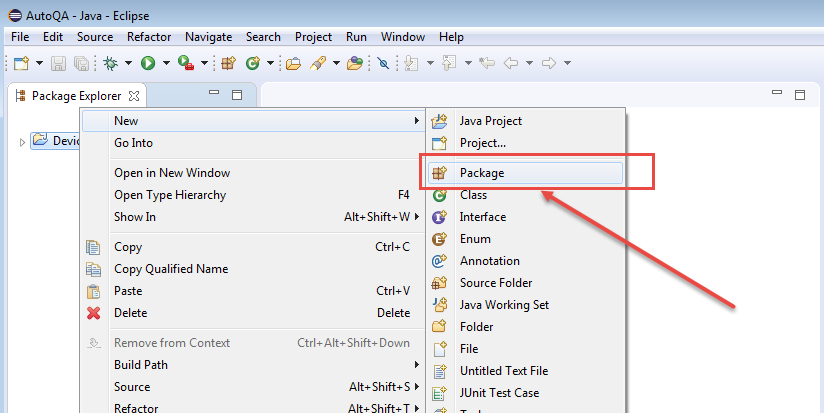Click the Last Edit Location icon
The width and height of the screenshot is (824, 413).
coord(487,63)
